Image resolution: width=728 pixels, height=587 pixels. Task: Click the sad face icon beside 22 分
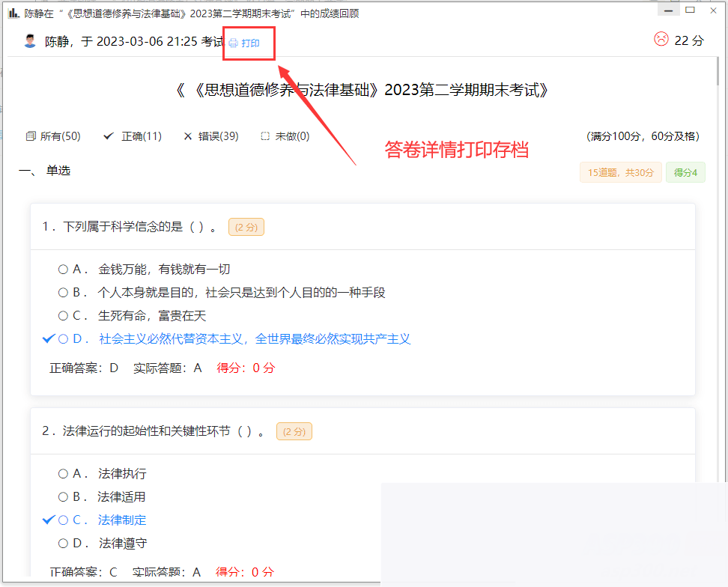pyautogui.click(x=661, y=40)
